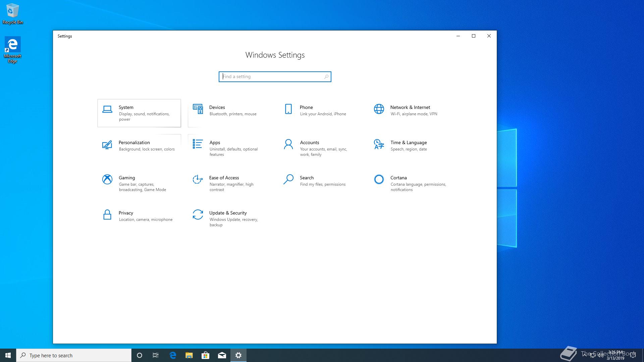
Task: Click the Ease of Access title
Action: (224, 178)
